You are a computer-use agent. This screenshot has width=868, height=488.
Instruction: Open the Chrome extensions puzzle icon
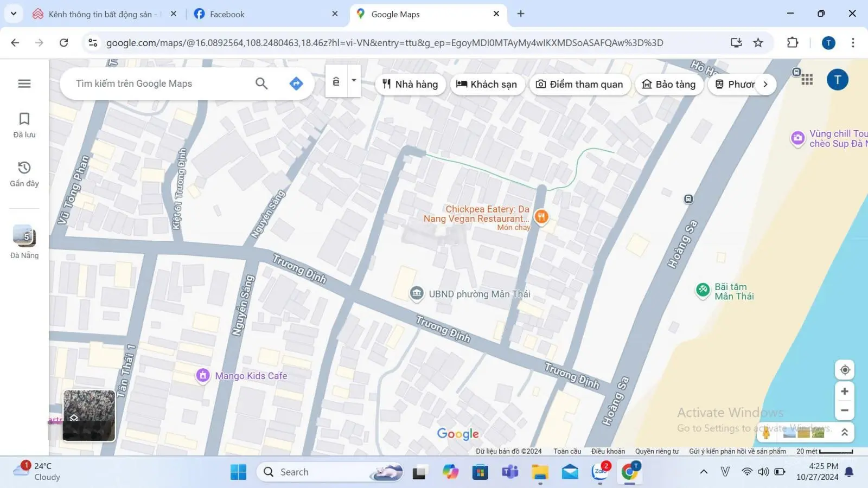793,43
